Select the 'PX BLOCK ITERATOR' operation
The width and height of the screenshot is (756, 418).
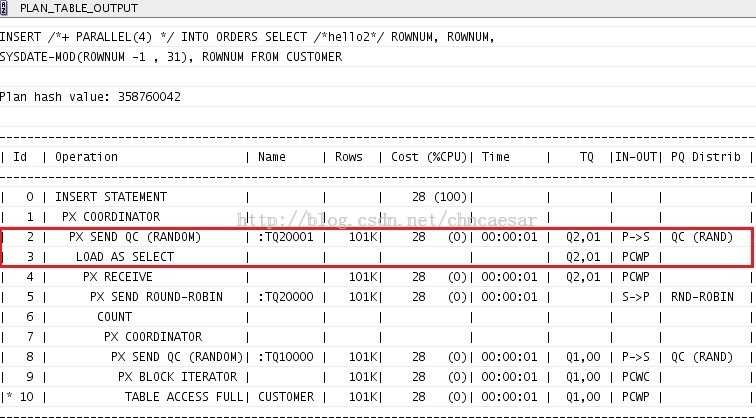[x=177, y=377]
